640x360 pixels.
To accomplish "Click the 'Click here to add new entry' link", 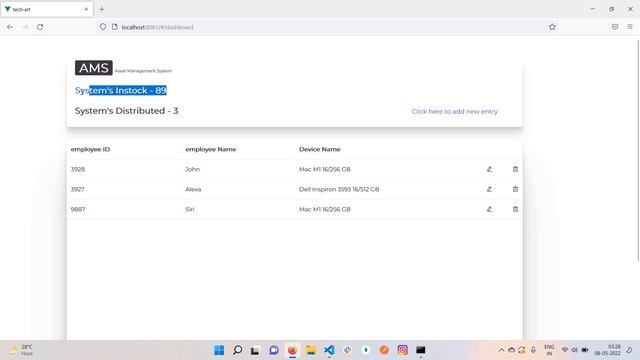I will (454, 111).
